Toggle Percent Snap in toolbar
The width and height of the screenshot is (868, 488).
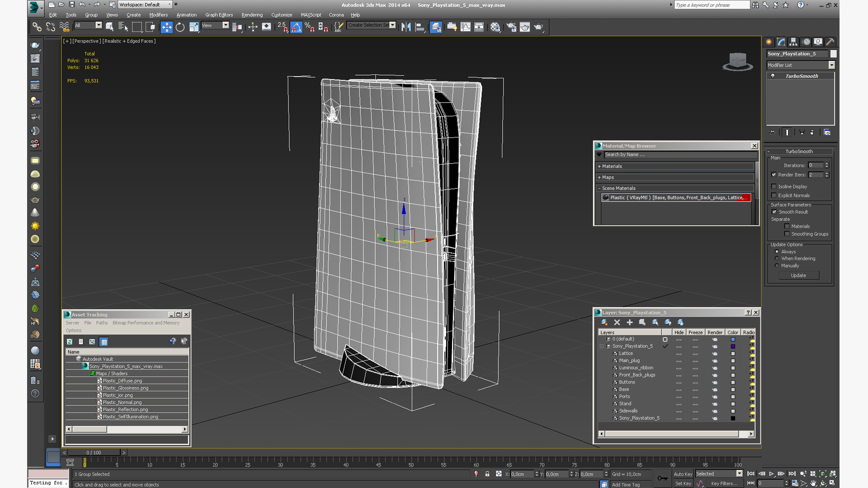tap(310, 27)
